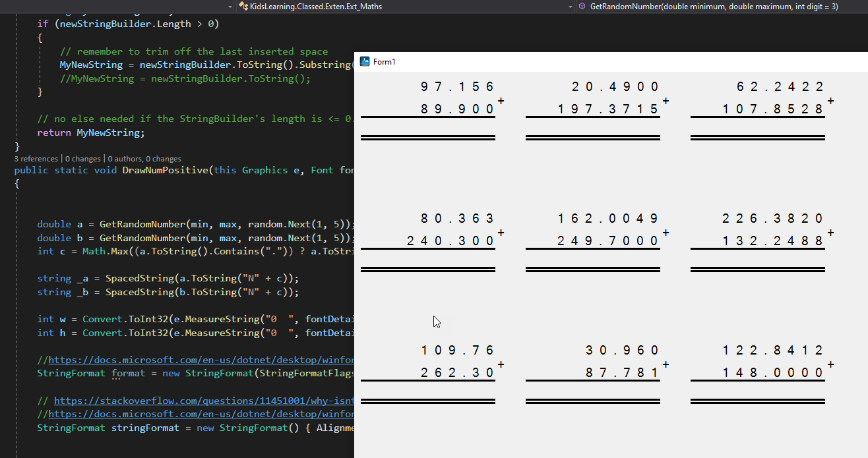Click the plus sign next to 89.900
Image resolution: width=868 pixels, height=458 pixels.
pos(501,101)
